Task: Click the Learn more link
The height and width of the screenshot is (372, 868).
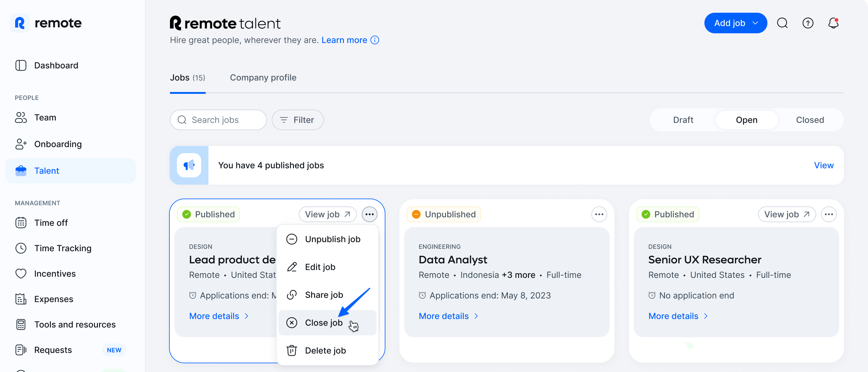Action: pos(344,40)
